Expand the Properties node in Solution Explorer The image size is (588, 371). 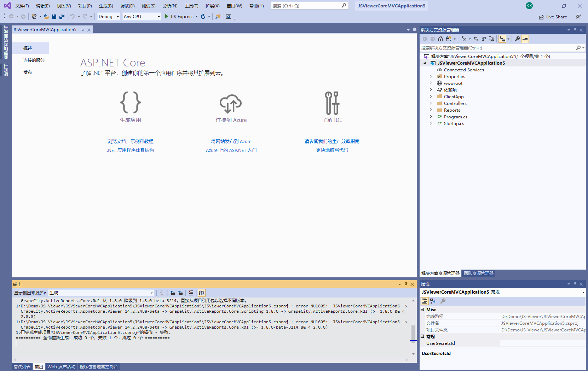point(431,76)
